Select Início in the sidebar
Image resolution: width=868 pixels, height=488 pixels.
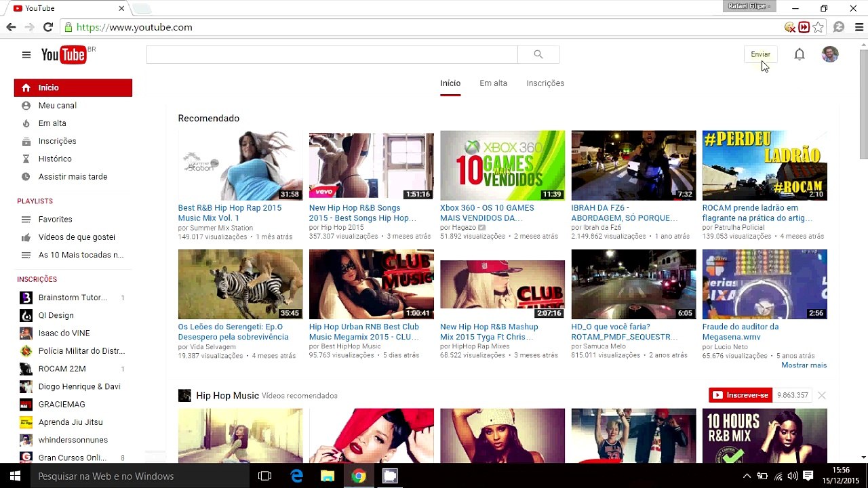[x=73, y=87]
